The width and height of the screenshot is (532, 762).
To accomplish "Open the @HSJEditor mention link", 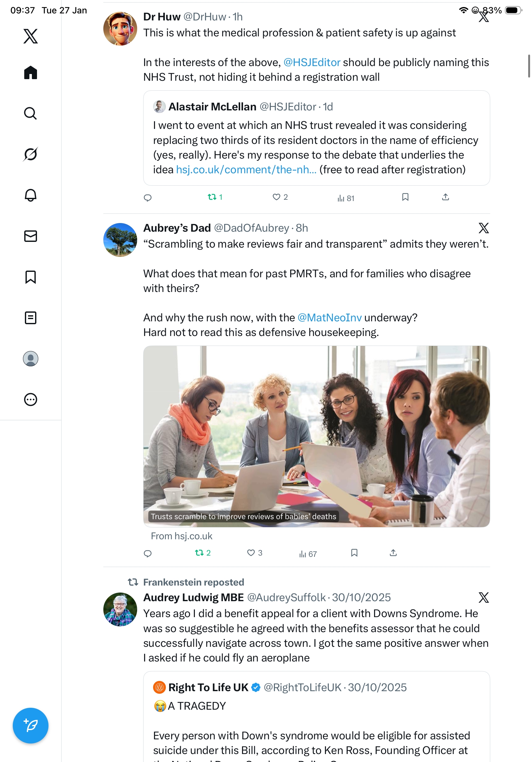I will point(312,63).
